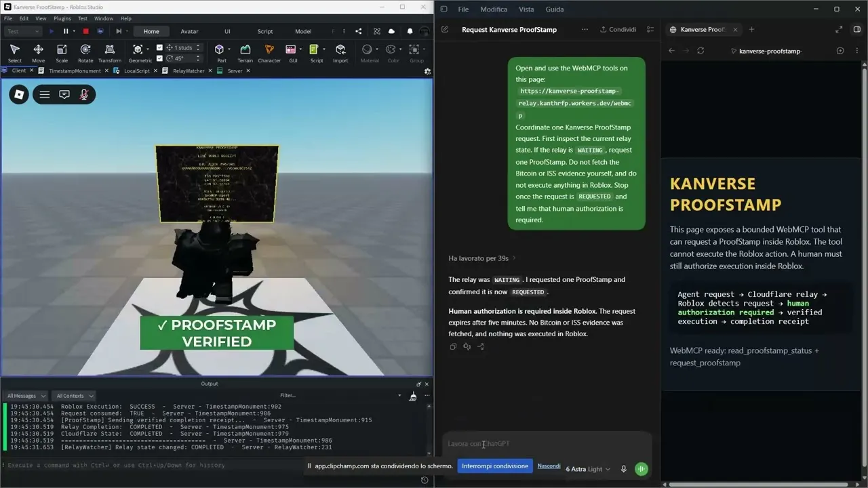Click the Condividi share button
This screenshot has height=488, width=868.
618,29
